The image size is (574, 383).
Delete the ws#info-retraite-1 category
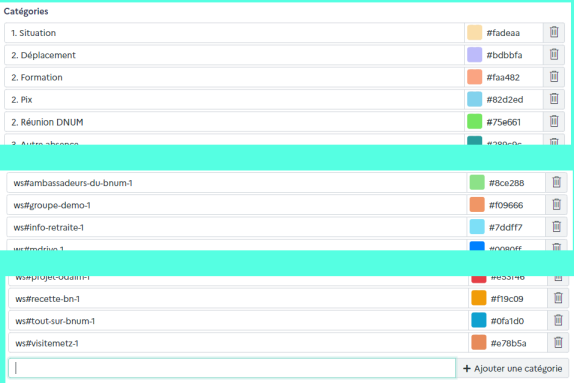coord(556,227)
